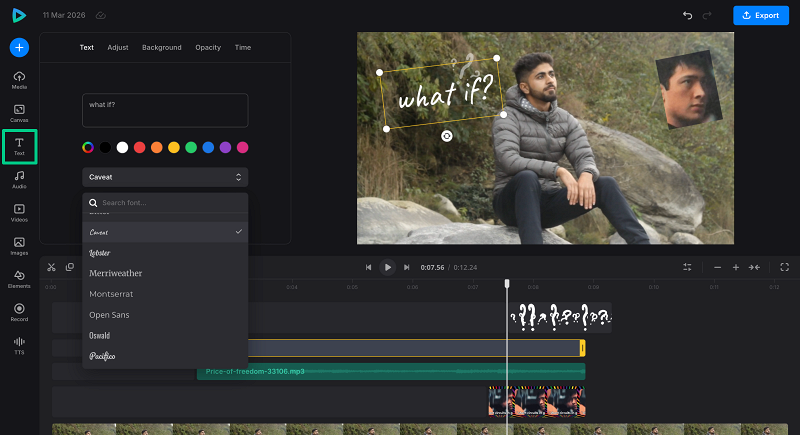Click the cloud save status icon
The height and width of the screenshot is (435, 800).
[101, 15]
